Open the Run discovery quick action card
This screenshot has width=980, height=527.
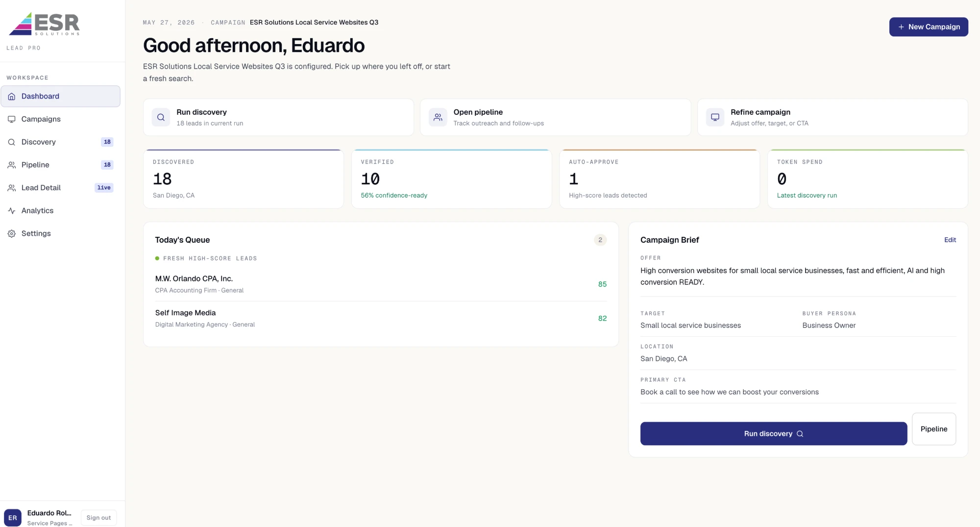[x=278, y=117]
